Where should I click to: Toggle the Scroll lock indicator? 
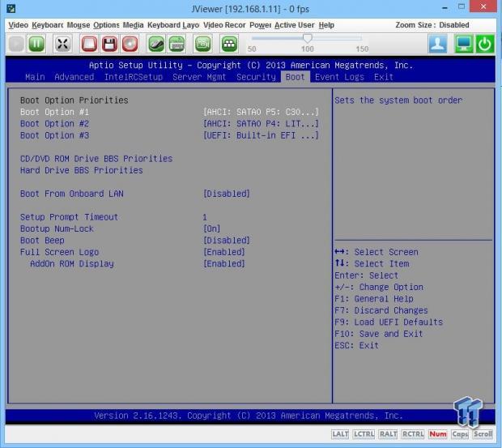click(x=483, y=434)
